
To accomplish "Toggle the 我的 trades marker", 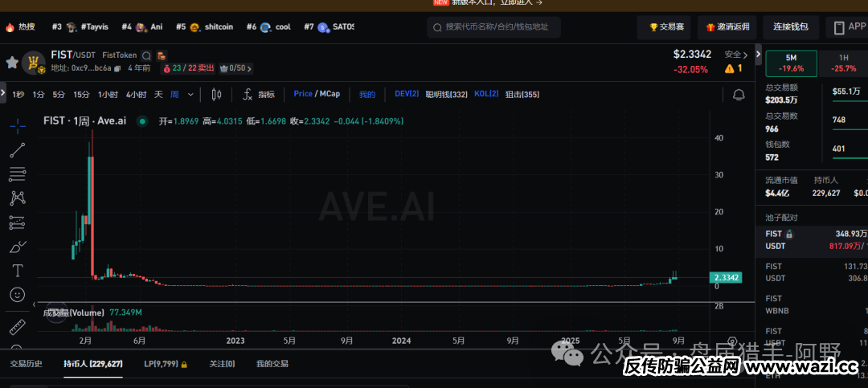I will point(367,95).
